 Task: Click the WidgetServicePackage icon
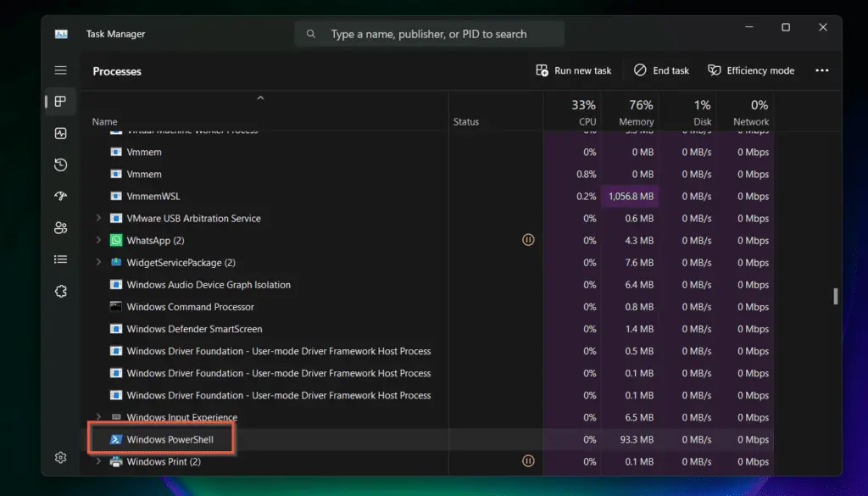115,262
